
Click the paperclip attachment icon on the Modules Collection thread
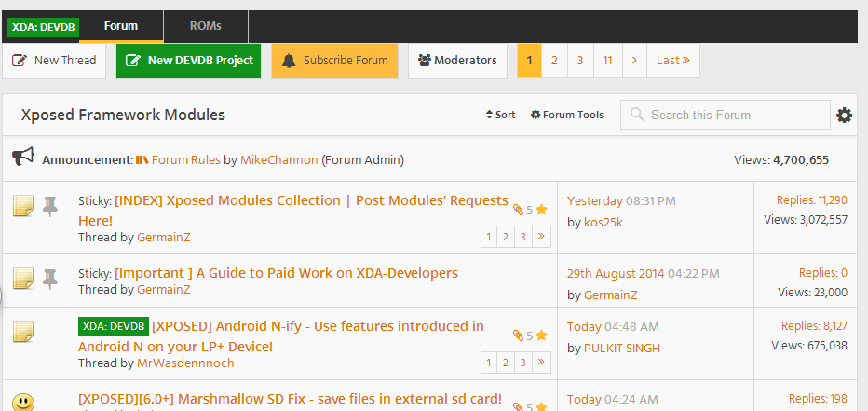pos(518,210)
